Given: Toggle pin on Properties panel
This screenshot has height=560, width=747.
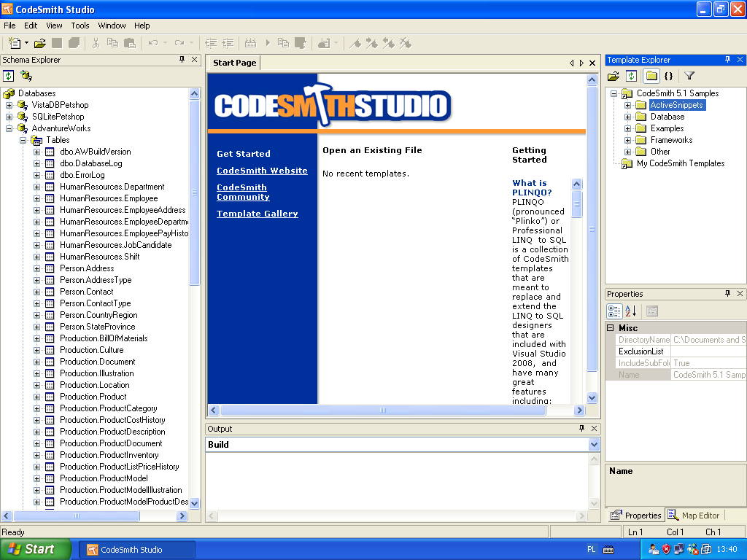Looking at the screenshot, I should tap(727, 293).
